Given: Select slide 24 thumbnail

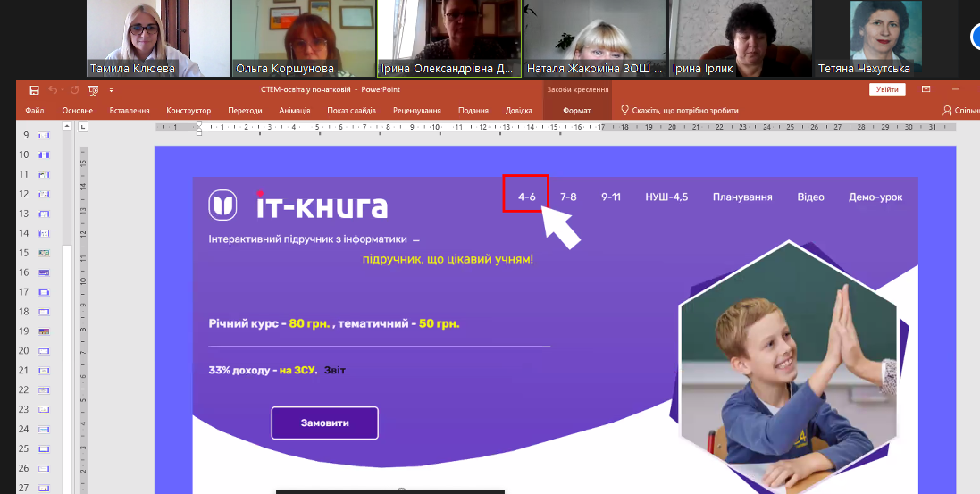Looking at the screenshot, I should click(44, 430).
